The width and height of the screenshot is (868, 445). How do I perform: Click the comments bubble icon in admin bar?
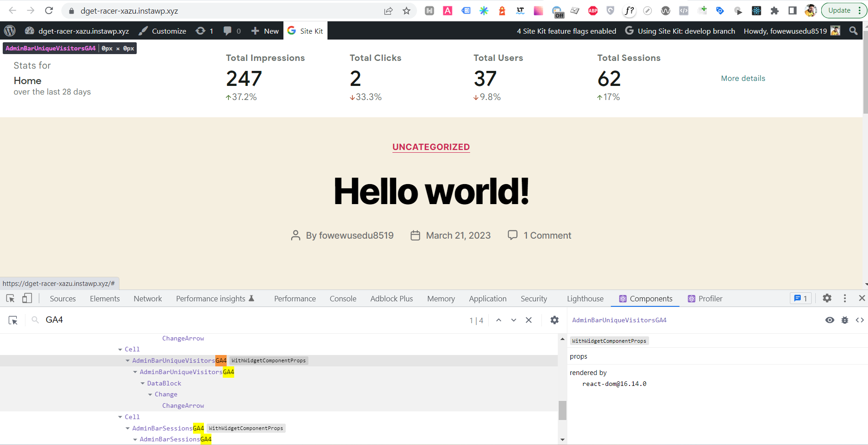point(228,30)
